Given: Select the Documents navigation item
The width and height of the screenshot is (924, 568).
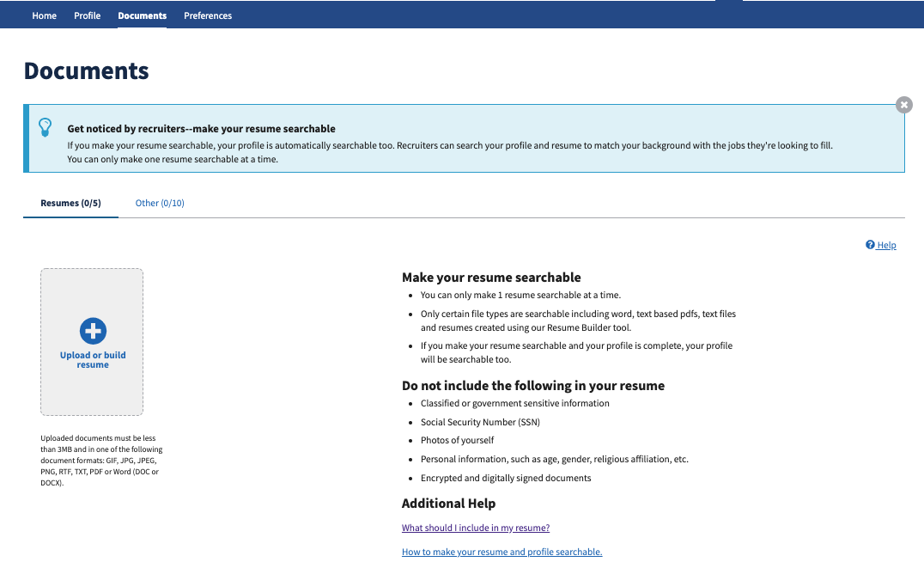Looking at the screenshot, I should click(x=142, y=15).
